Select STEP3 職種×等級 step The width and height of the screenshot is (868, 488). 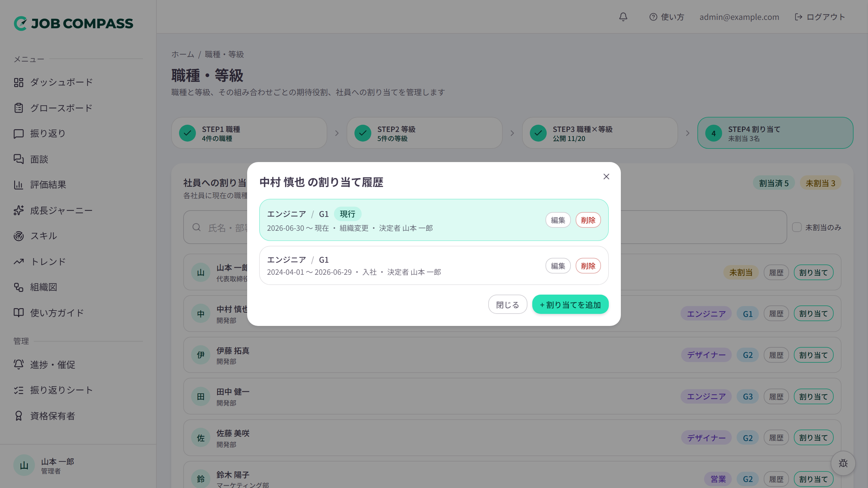[x=600, y=133]
